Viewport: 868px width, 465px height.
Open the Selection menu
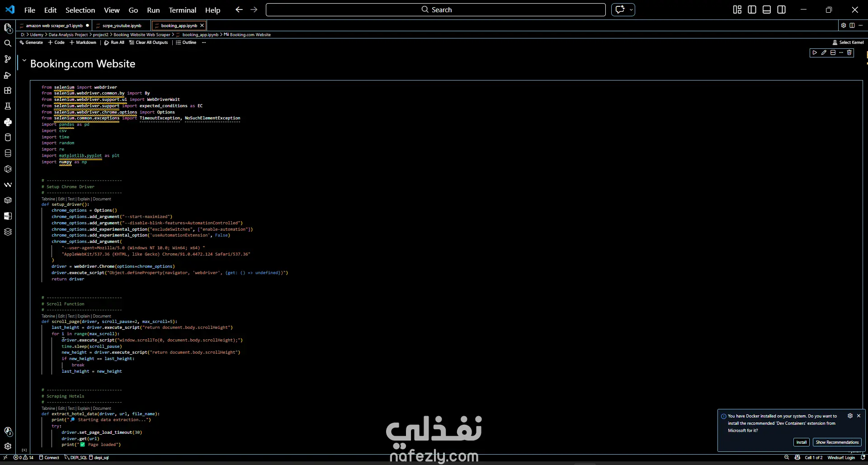(x=80, y=10)
